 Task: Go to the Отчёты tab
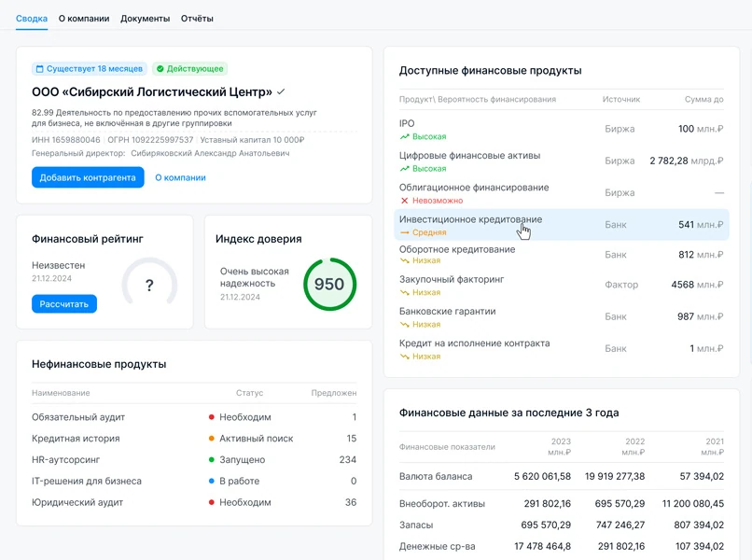[x=197, y=19]
